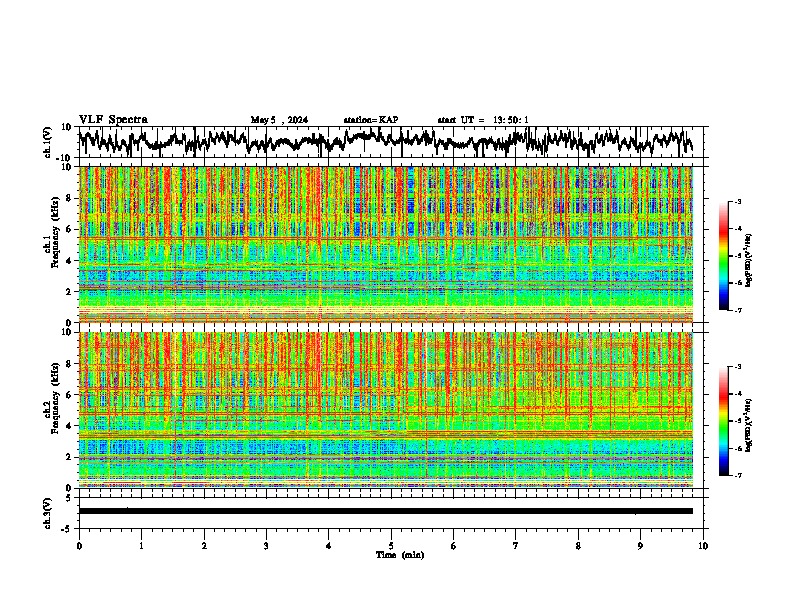Click inside the ch.2 frequency spectrogram
Viewport: 792px width, 612px height.
pyautogui.click(x=386, y=410)
